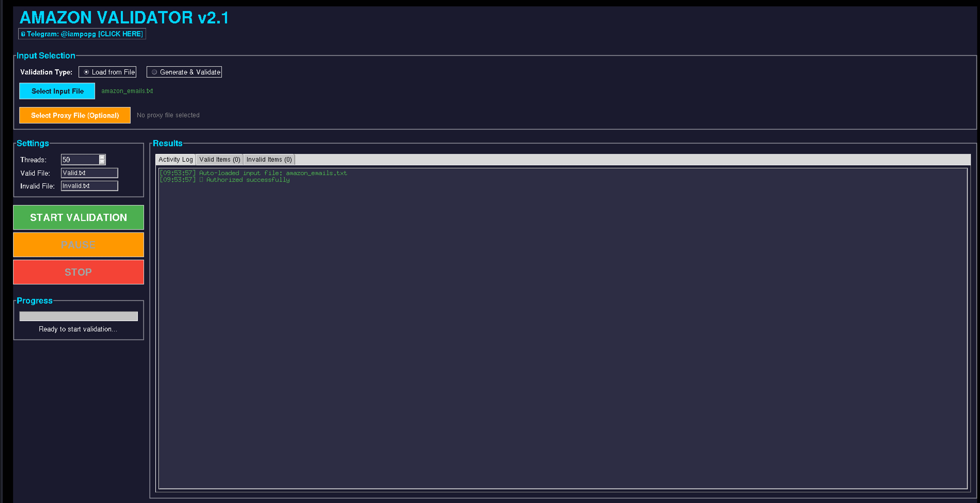Increase Threads with the up arrow
The image size is (980, 503).
pyautogui.click(x=102, y=157)
